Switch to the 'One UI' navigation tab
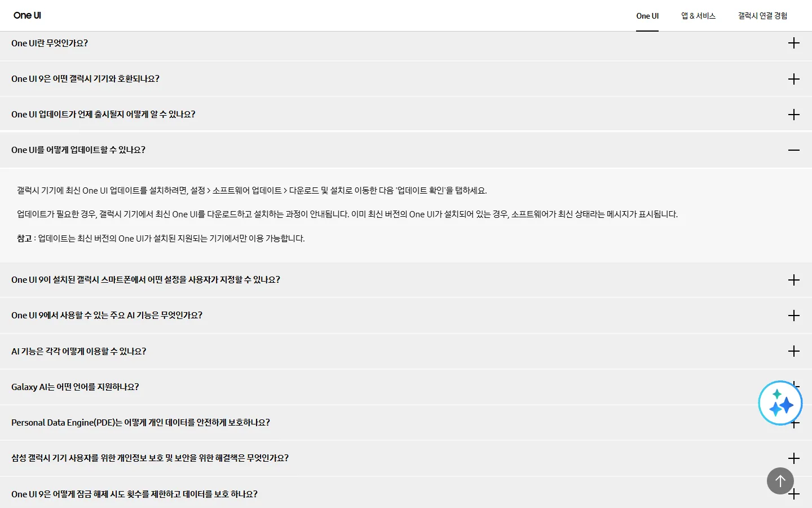812x508 pixels. 647,16
